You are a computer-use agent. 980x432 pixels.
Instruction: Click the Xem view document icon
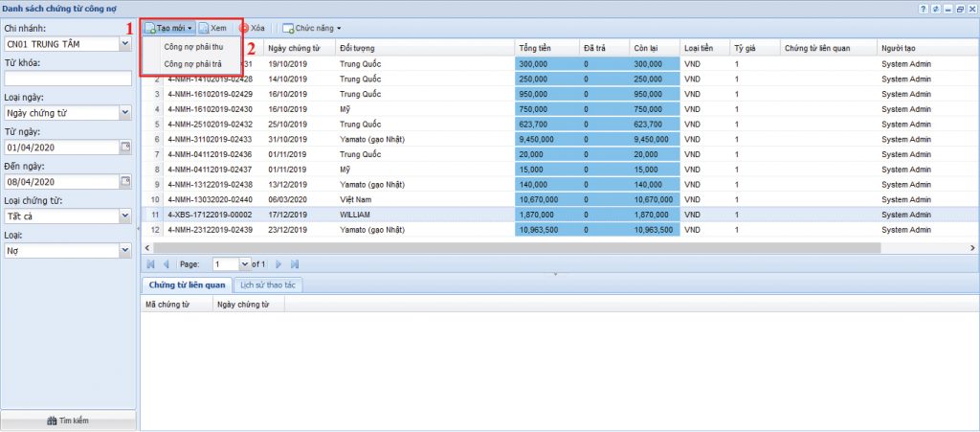pos(204,28)
